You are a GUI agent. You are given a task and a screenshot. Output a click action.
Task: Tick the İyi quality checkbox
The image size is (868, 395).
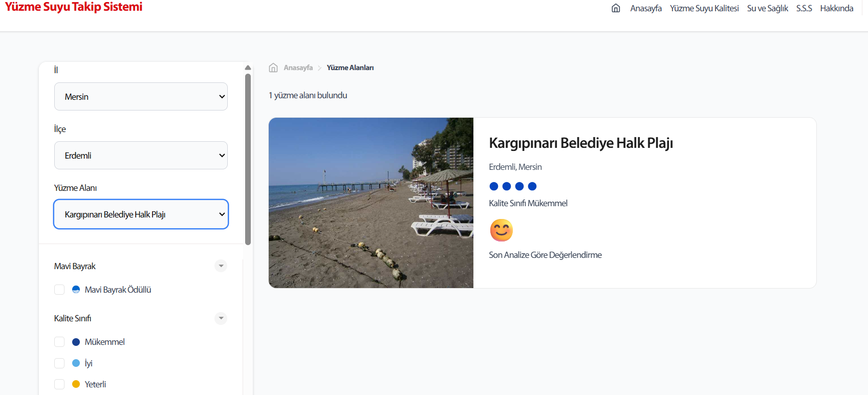tap(59, 363)
